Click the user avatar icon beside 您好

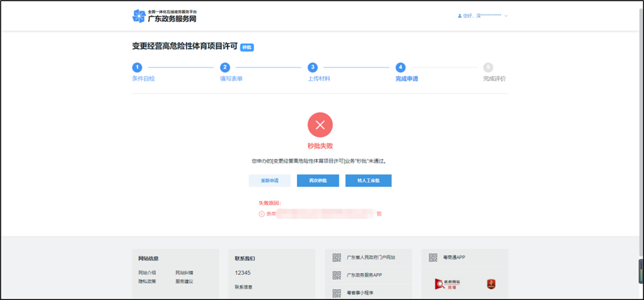[460, 16]
